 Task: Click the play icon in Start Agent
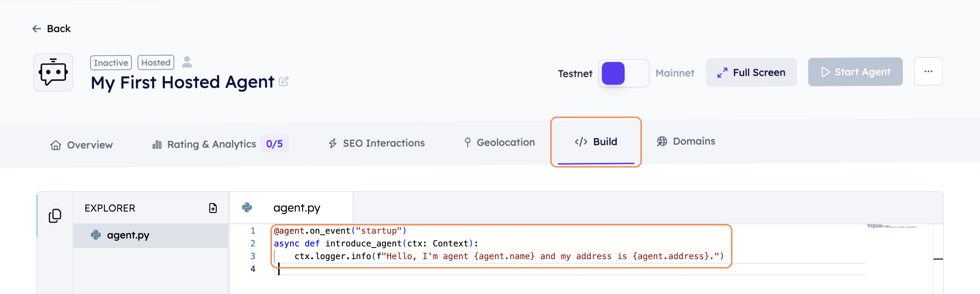click(825, 72)
